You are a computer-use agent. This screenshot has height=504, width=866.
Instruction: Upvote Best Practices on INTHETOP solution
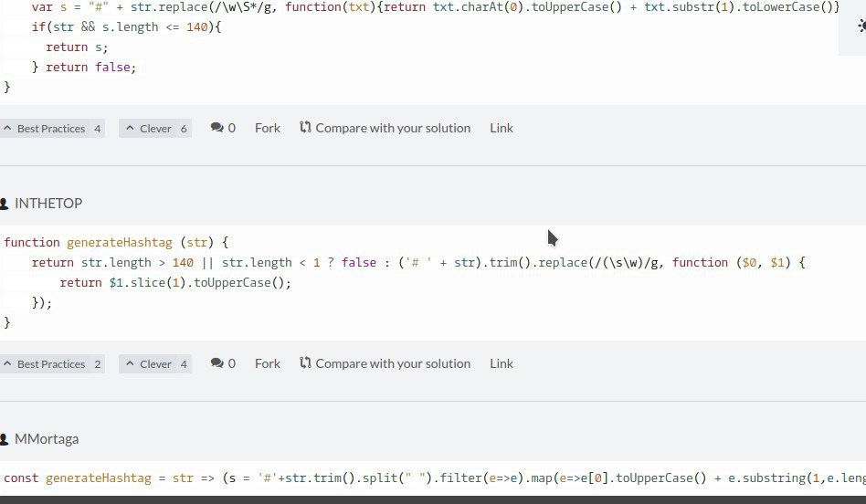coord(51,364)
